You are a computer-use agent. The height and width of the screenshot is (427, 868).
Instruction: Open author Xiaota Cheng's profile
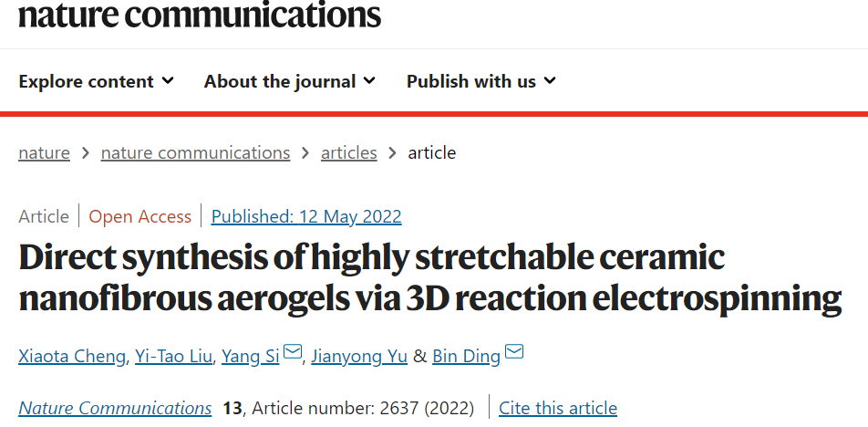pyautogui.click(x=72, y=356)
